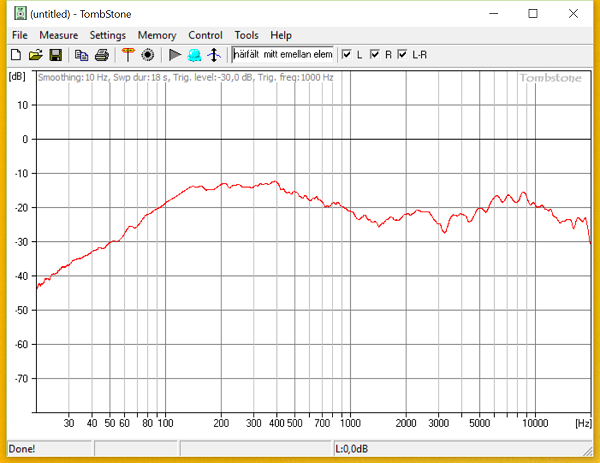Minimize the TombStone window
600x463 pixels.
(494, 14)
